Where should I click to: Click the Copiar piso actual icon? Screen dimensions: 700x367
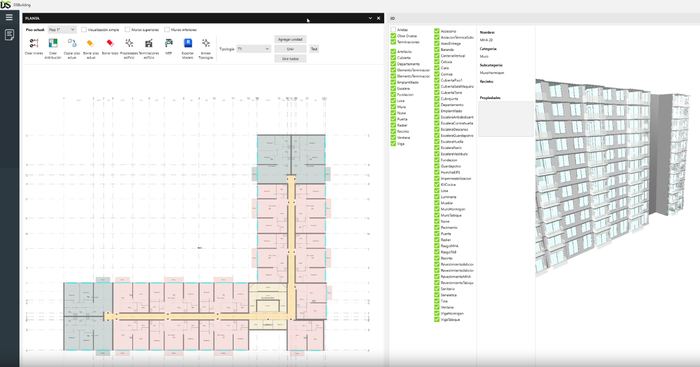72,43
